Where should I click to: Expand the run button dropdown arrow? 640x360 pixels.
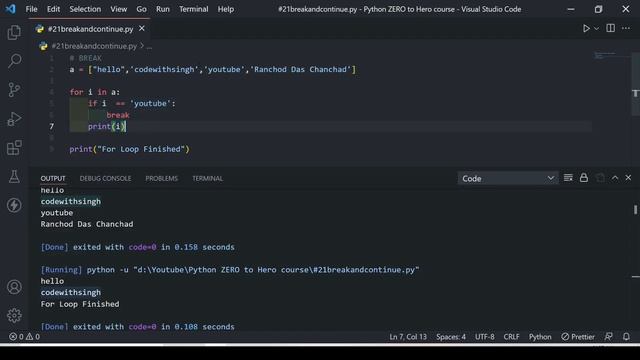tap(596, 29)
